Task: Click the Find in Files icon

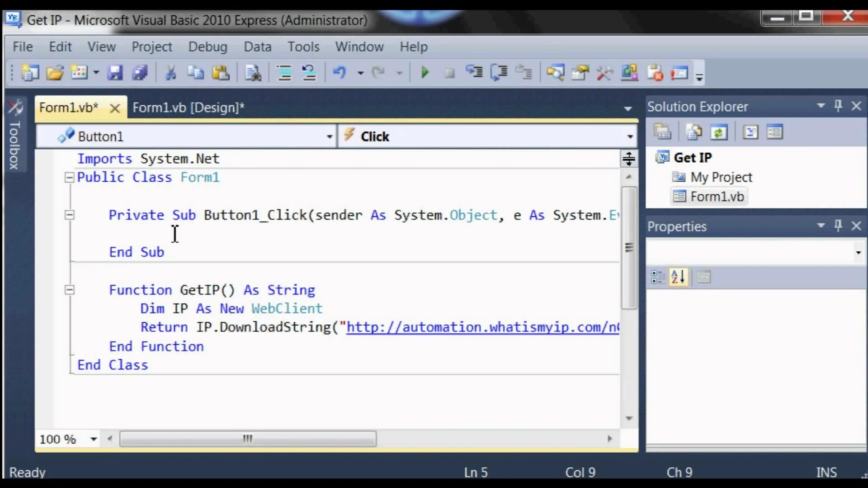Action: 253,72
